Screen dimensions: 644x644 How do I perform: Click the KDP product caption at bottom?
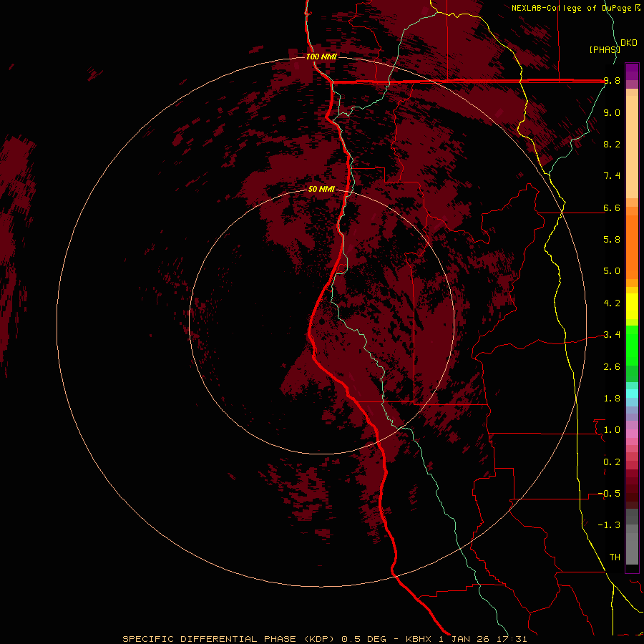tap(324, 639)
